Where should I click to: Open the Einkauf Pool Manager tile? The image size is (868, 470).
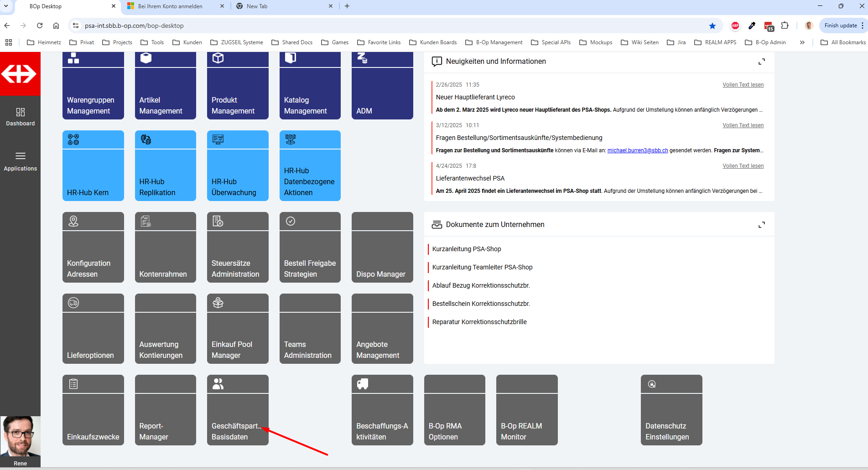[x=238, y=329]
